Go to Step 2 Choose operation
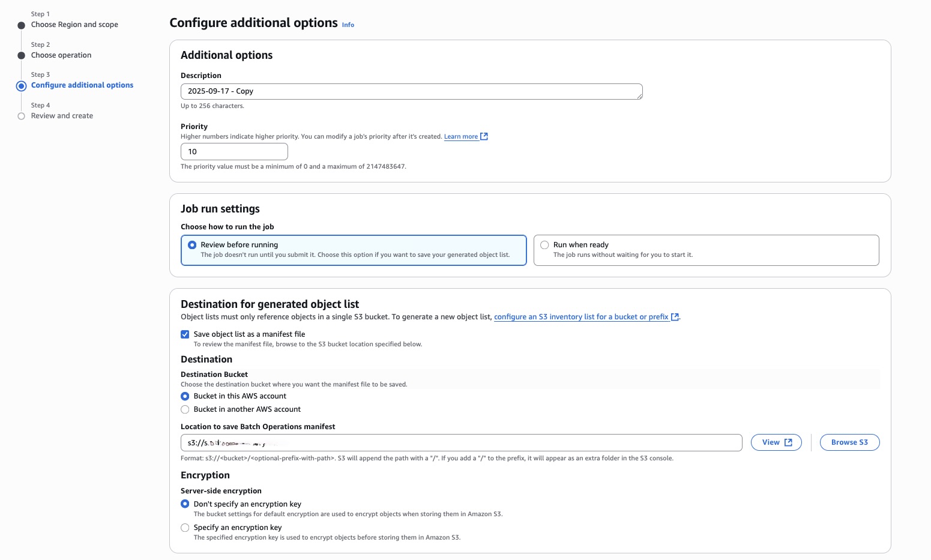This screenshot has height=560, width=931. (x=61, y=55)
